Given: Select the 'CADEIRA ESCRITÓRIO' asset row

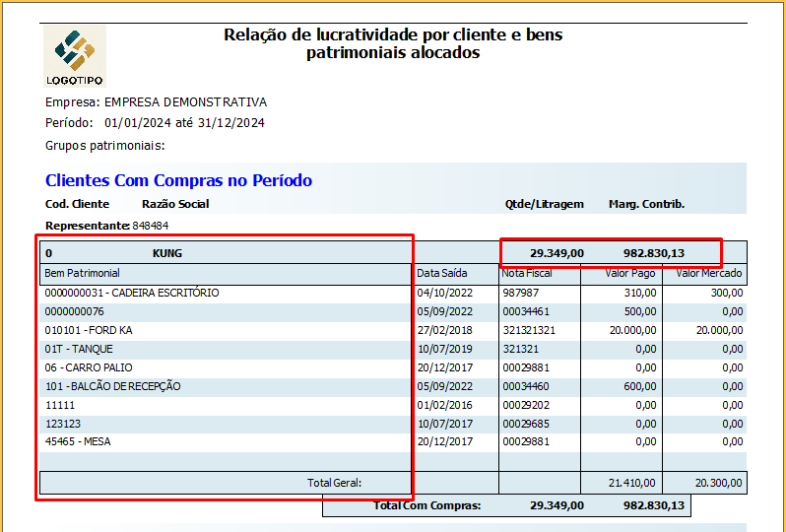Looking at the screenshot, I should (x=132, y=293).
